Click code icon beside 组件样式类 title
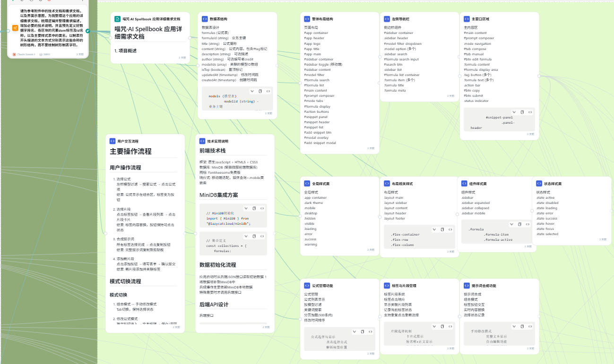 coord(464,183)
